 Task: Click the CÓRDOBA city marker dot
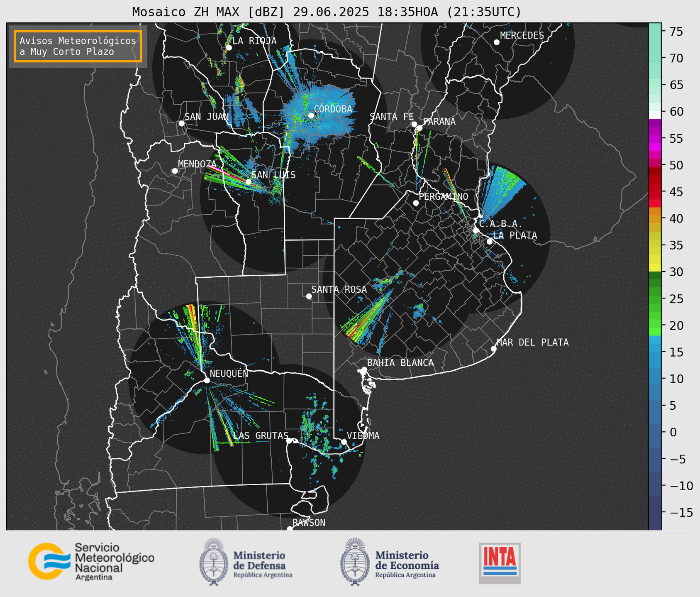coord(311,115)
